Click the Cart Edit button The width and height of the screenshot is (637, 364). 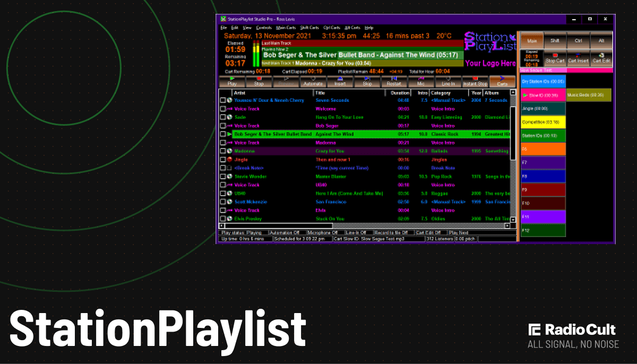(x=601, y=58)
